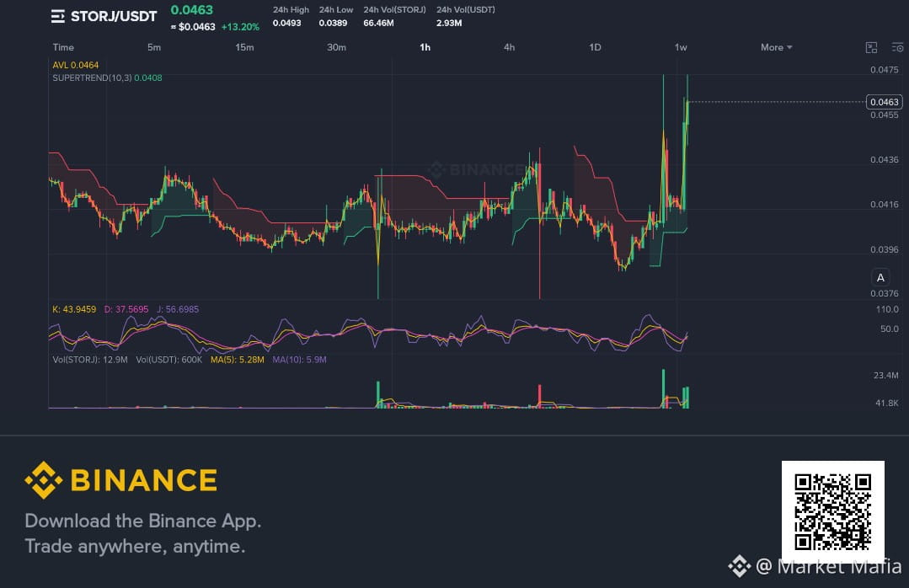909x588 pixels.
Task: Open the chart indicator settings icon
Action: 897,47
